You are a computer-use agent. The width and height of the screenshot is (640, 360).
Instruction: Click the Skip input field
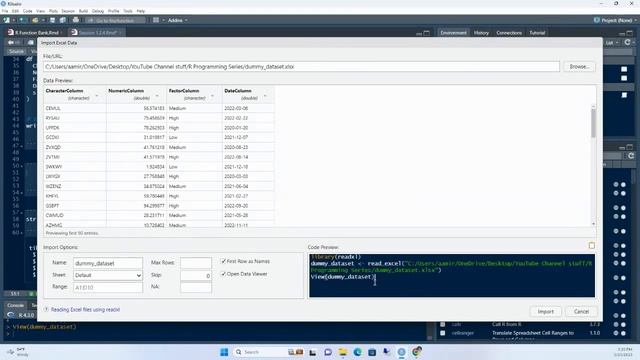click(196, 276)
